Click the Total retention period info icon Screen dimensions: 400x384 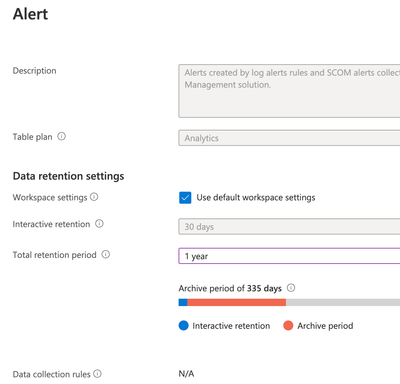pos(106,255)
